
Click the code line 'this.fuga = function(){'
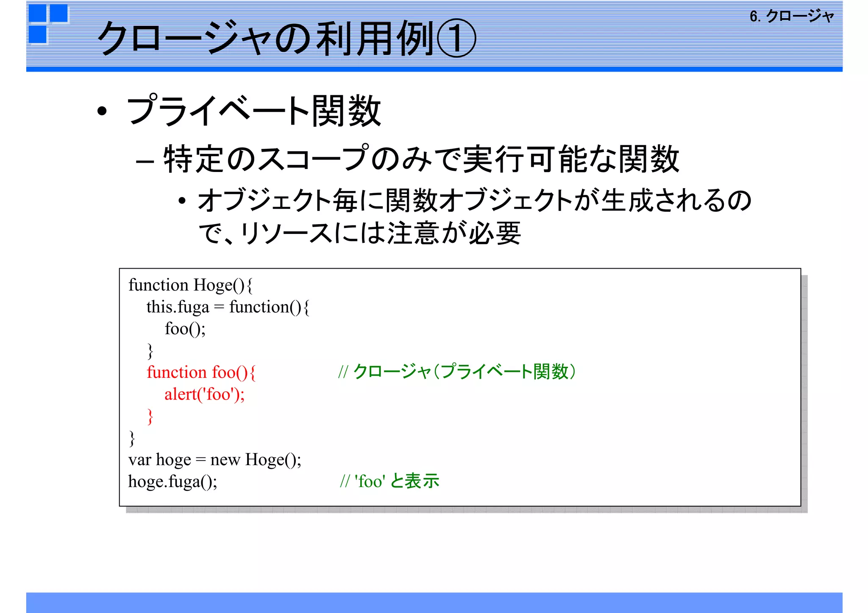point(228,307)
